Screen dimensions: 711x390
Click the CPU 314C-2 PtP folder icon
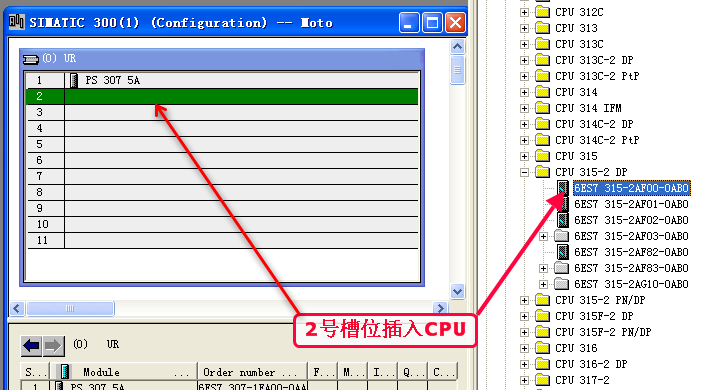coord(542,140)
